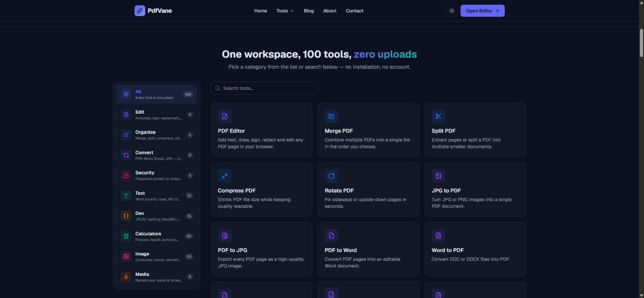
Task: Click the Text count badge 10
Action: pyautogui.click(x=189, y=196)
